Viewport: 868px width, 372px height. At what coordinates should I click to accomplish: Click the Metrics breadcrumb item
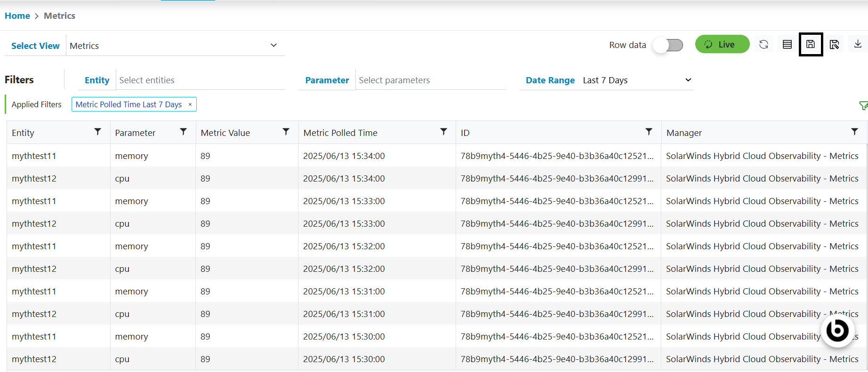[x=59, y=16]
